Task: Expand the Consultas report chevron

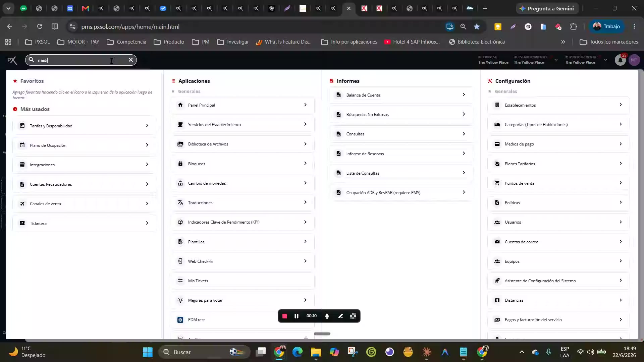Action: point(464,134)
